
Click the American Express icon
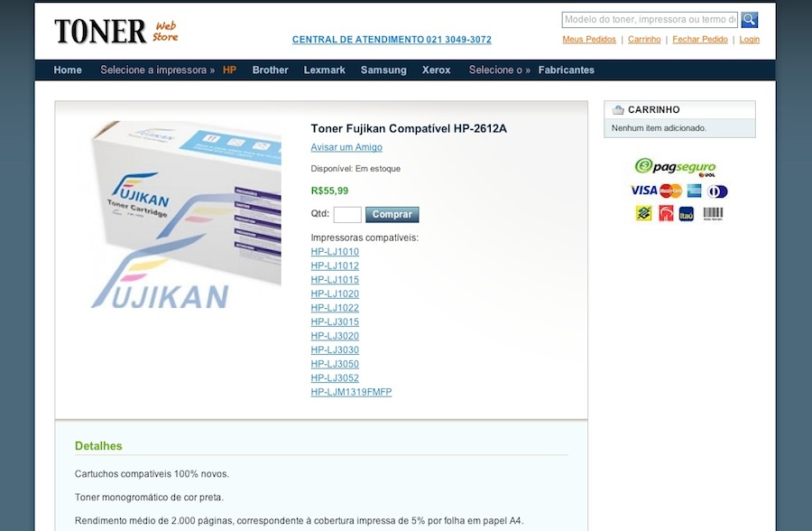pos(694,191)
